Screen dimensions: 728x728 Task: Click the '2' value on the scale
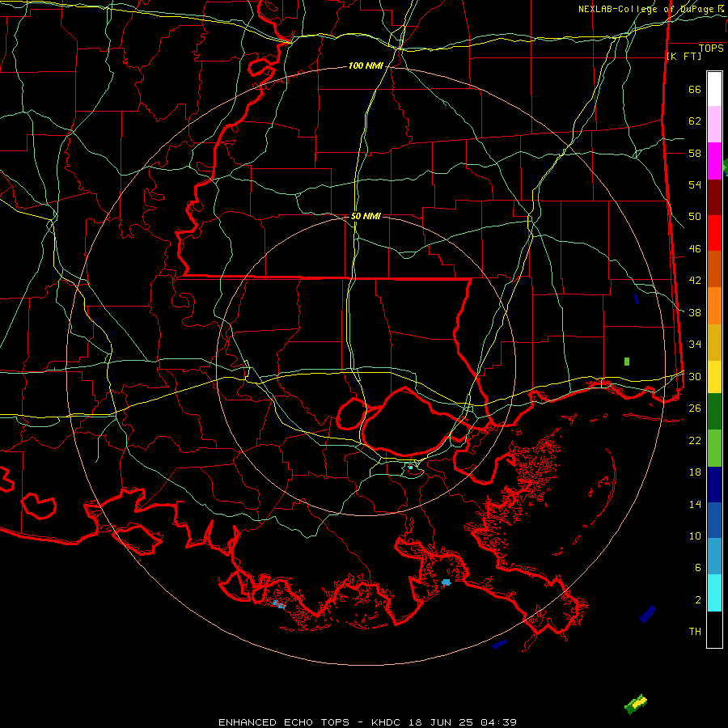(x=698, y=600)
